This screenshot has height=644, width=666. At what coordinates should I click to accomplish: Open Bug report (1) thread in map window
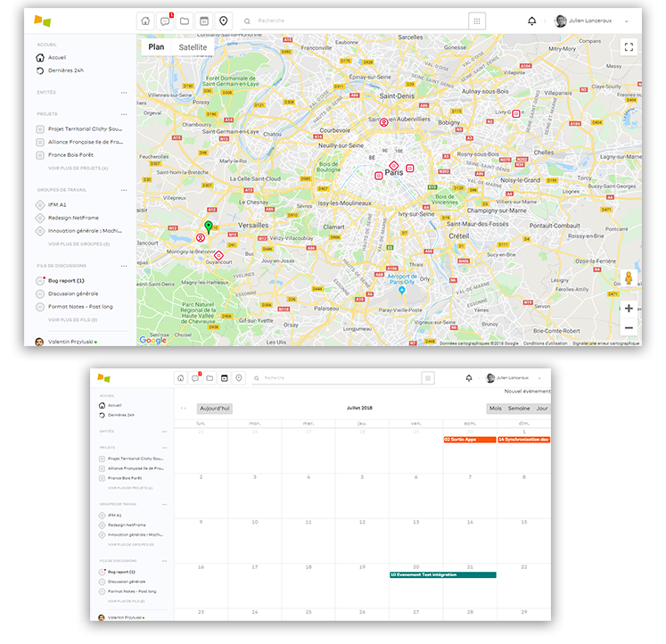(61, 281)
